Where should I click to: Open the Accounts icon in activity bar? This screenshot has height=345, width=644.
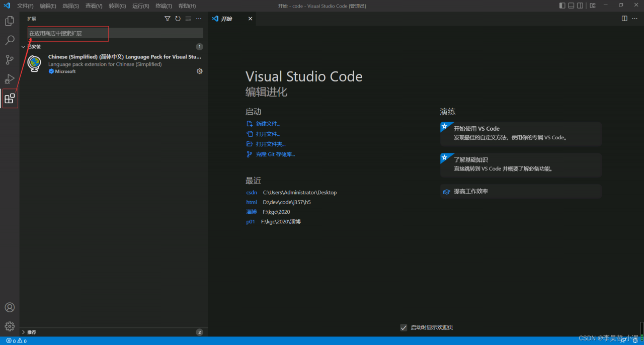point(10,307)
